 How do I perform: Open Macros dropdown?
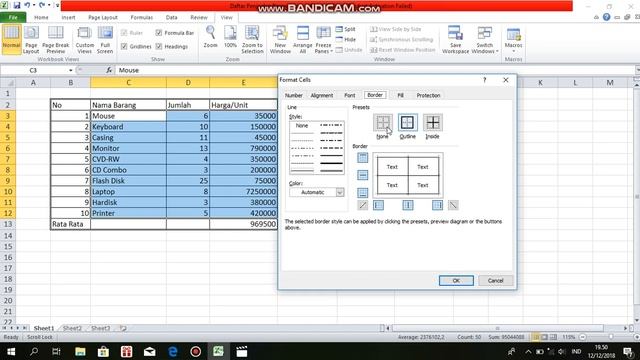click(x=513, y=39)
